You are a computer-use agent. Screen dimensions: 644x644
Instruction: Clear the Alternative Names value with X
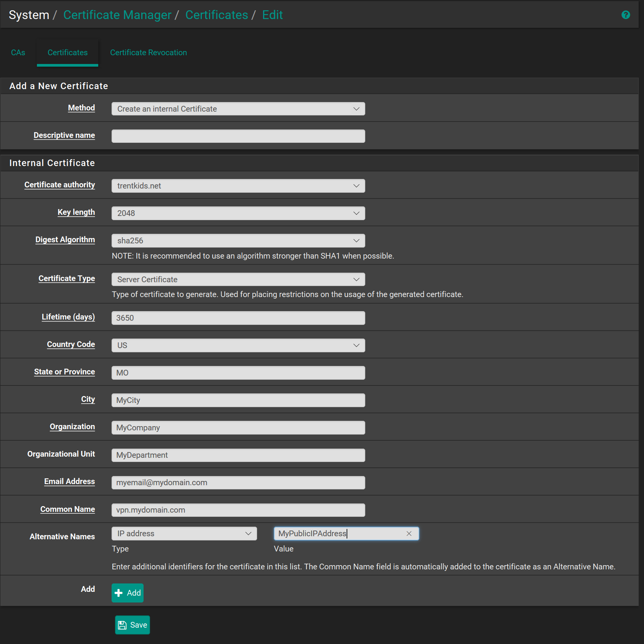[x=409, y=534]
